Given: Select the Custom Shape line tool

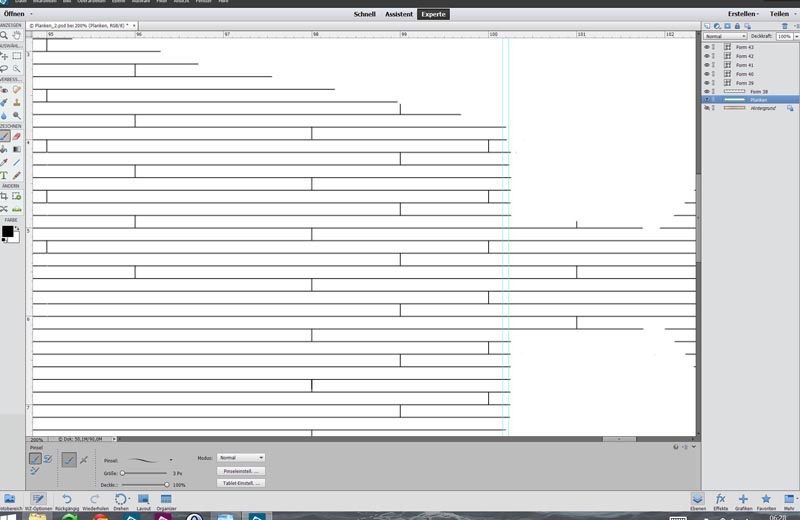Looking at the screenshot, I should [x=17, y=162].
